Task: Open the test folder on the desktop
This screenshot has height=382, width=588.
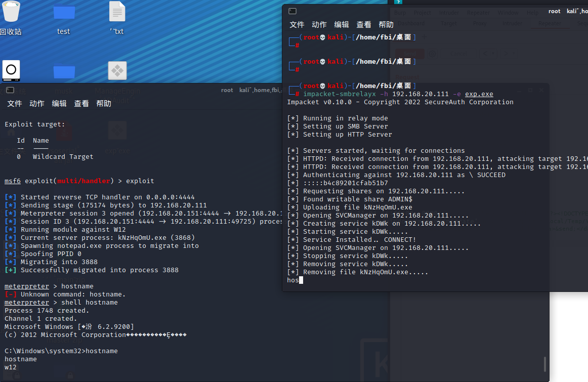Action: pyautogui.click(x=64, y=12)
